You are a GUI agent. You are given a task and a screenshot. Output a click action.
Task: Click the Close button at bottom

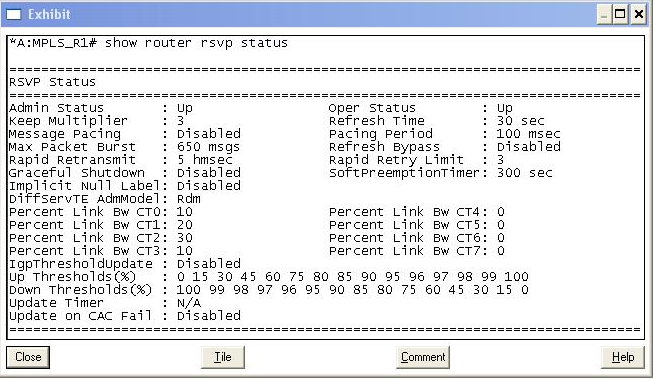click(x=28, y=357)
